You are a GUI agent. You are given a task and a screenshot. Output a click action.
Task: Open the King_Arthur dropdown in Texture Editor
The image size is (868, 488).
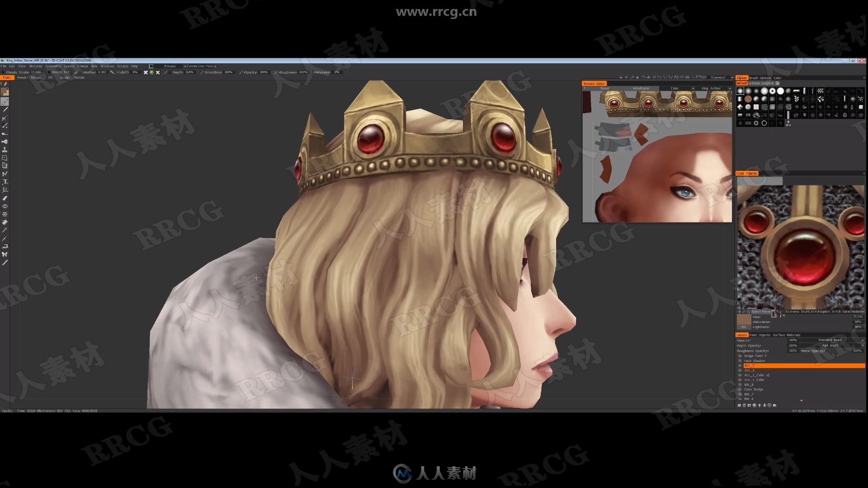tap(714, 88)
